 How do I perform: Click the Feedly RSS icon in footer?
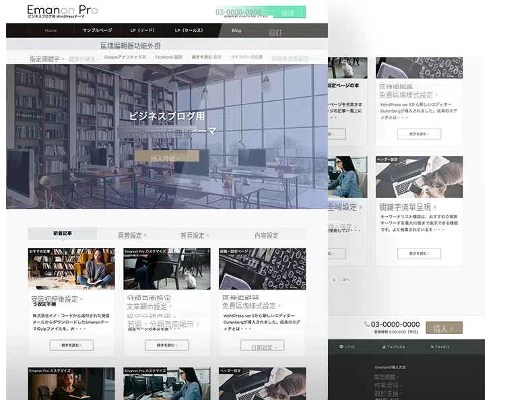point(432,347)
